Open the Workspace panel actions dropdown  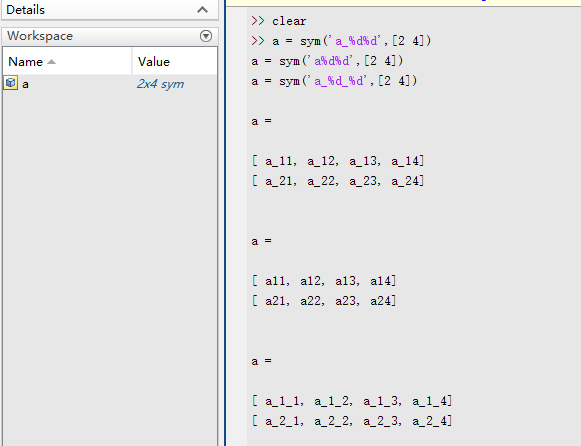click(206, 36)
